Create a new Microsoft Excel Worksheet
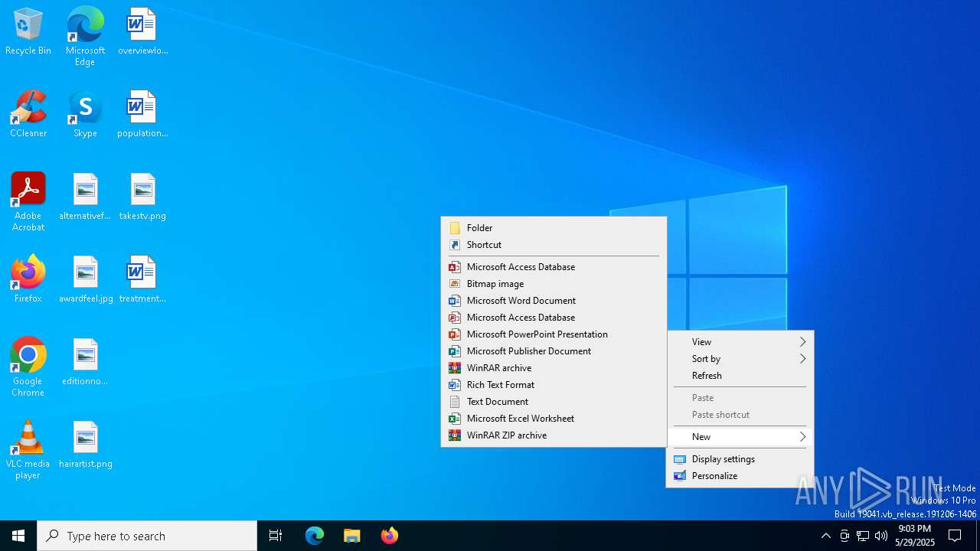Viewport: 980px width, 551px height. (554, 419)
